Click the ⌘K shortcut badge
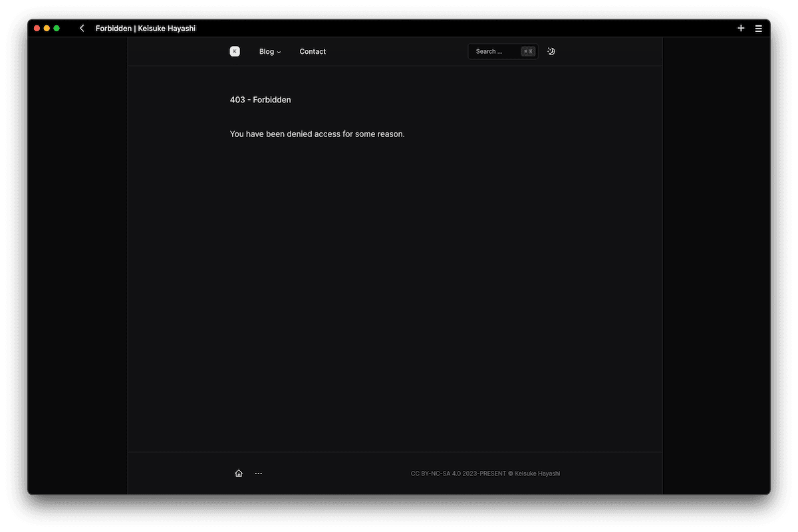This screenshot has width=798, height=532. [528, 51]
